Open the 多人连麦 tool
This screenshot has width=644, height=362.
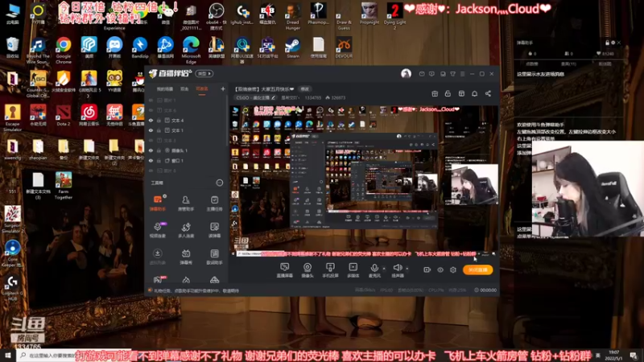click(186, 230)
